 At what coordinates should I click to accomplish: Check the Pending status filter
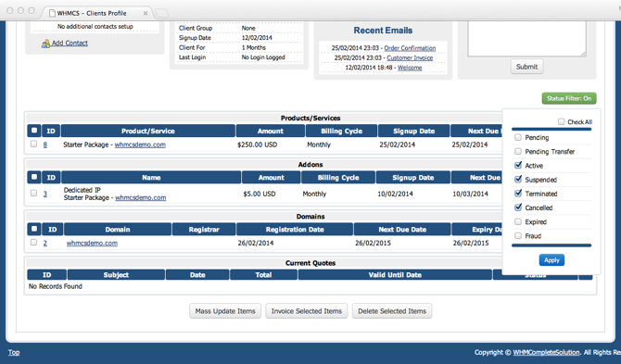tap(517, 137)
